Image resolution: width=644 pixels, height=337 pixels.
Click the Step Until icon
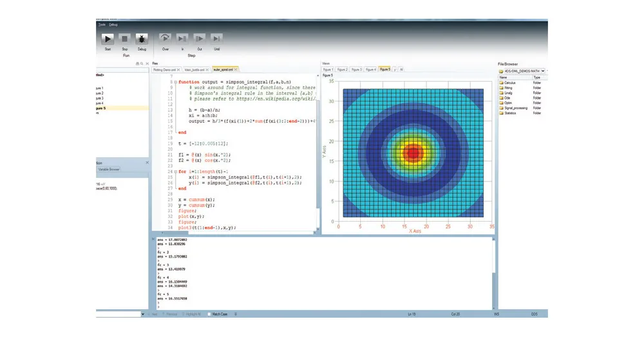(216, 39)
